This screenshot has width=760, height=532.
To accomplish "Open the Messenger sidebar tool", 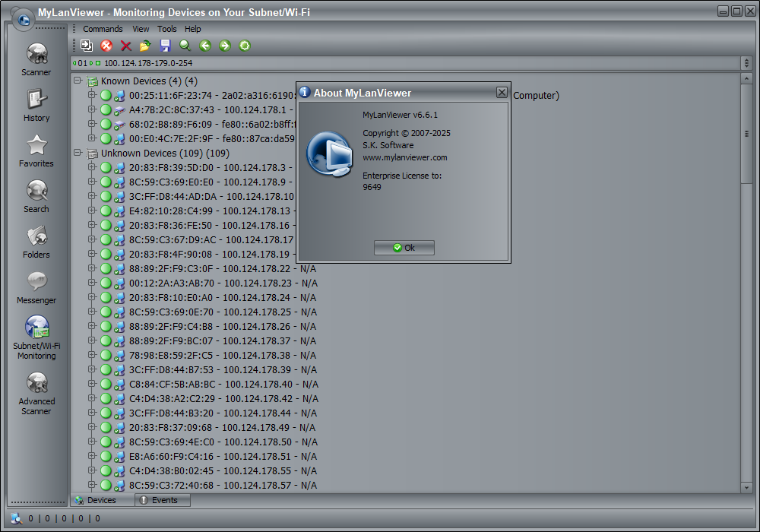I will [x=36, y=287].
